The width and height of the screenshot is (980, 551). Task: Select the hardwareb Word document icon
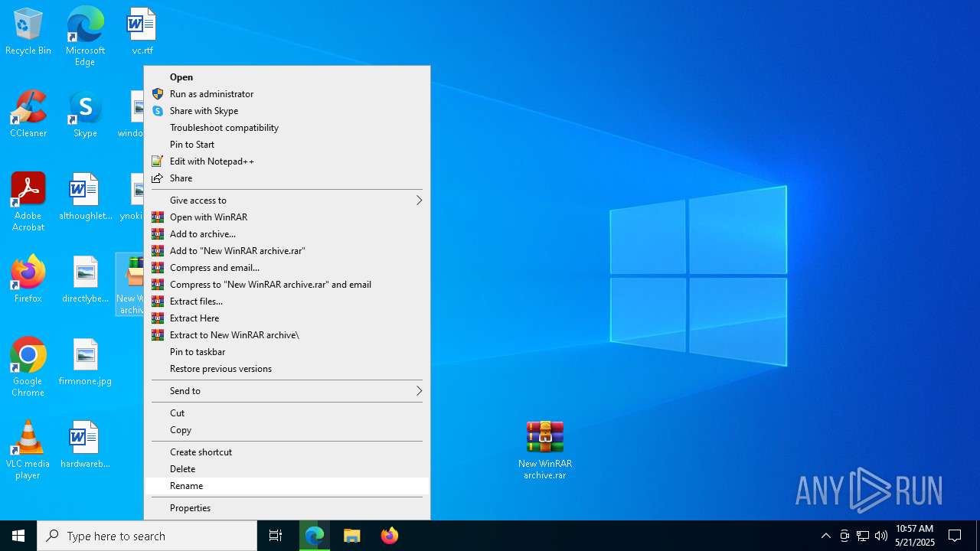click(x=85, y=445)
